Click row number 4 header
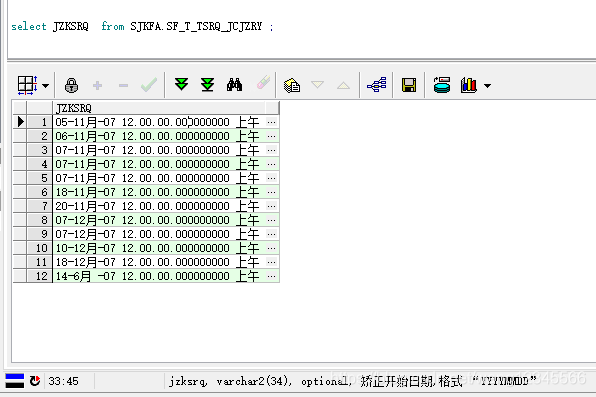The image size is (596, 397). 40,164
